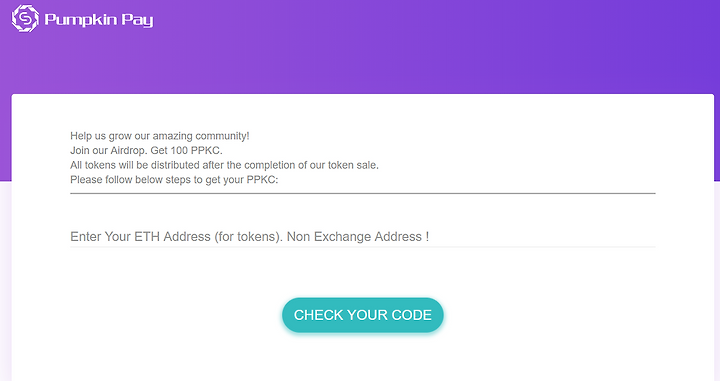This screenshot has width=720, height=381.
Task: Click the 'S' symbol inside the logo
Action: pyautogui.click(x=25, y=19)
